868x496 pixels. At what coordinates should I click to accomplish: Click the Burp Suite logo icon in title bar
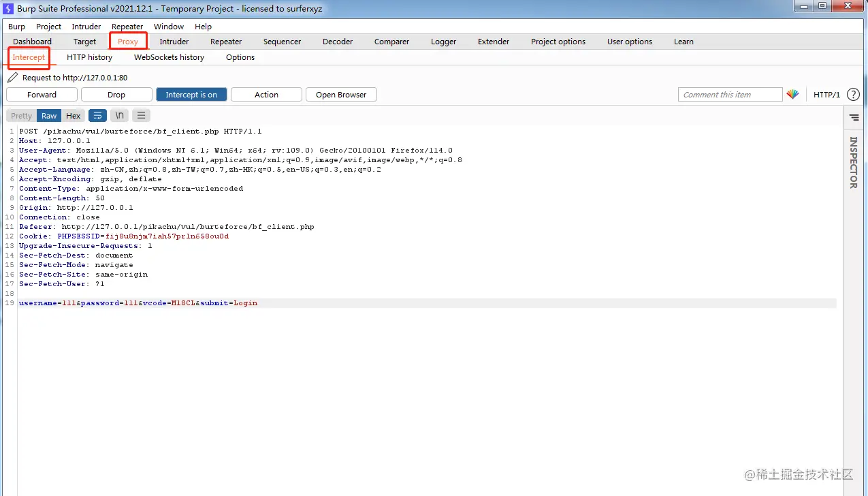click(10, 9)
